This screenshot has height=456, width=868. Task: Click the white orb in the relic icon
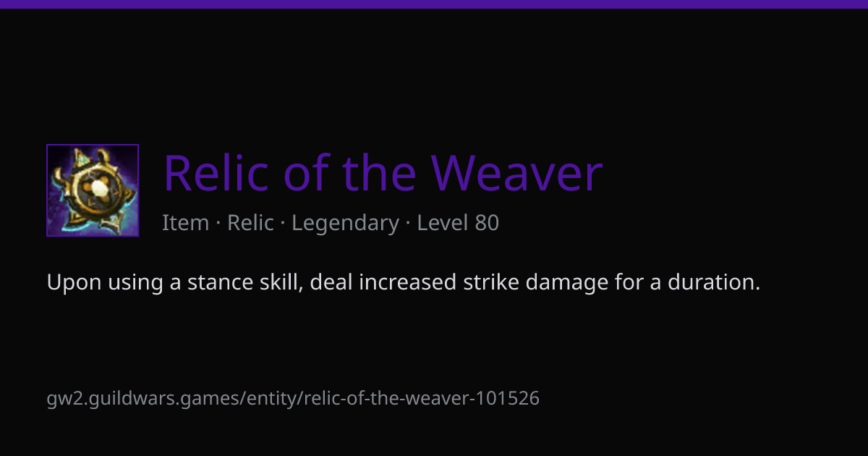(99, 190)
